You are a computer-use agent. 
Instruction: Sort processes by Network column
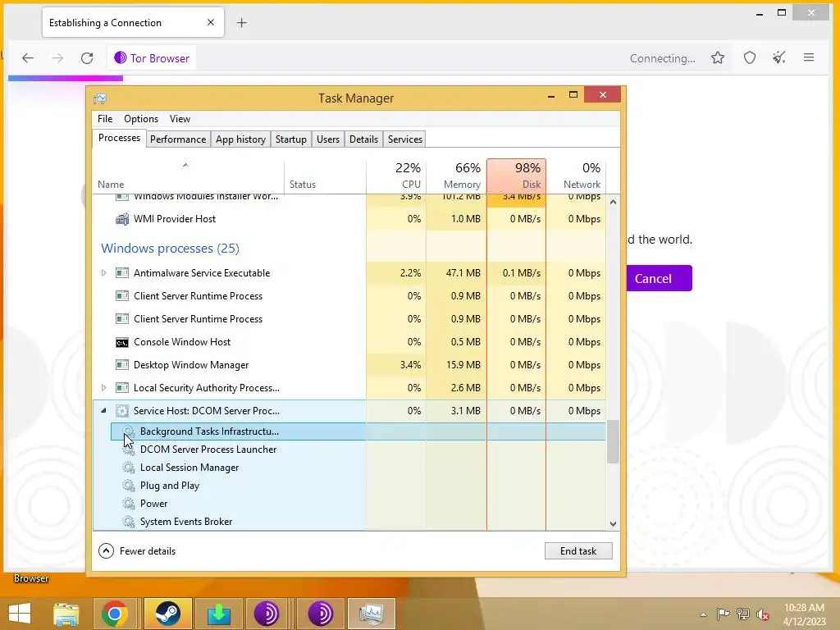(577, 177)
